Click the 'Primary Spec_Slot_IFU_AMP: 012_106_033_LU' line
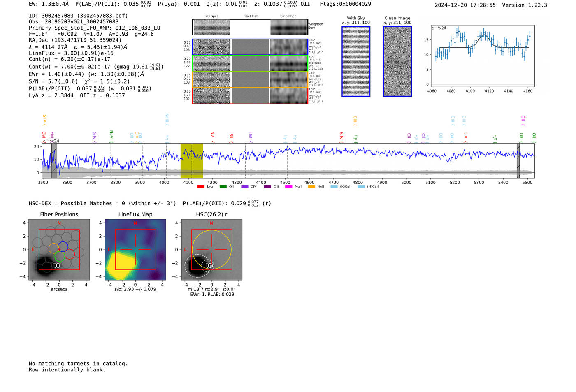The height and width of the screenshot is (392, 576). (x=95, y=28)
